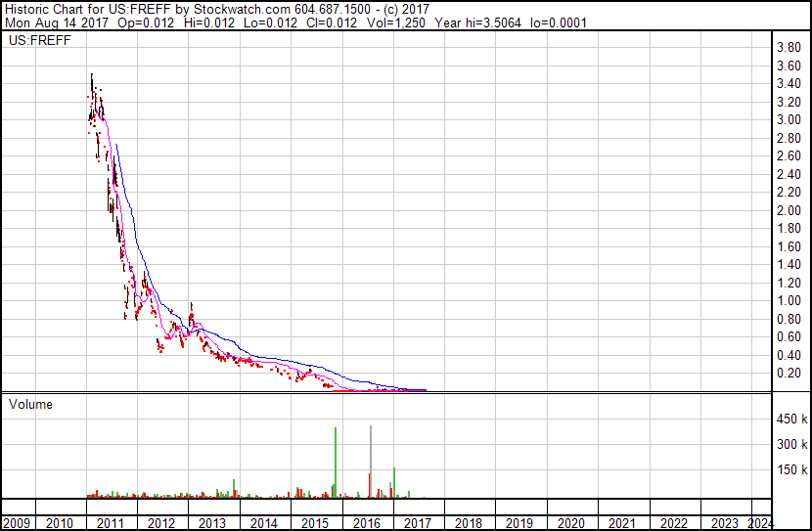Click the Mon Aug 14 2017 date text
This screenshot has width=812, height=531.
tap(57, 23)
